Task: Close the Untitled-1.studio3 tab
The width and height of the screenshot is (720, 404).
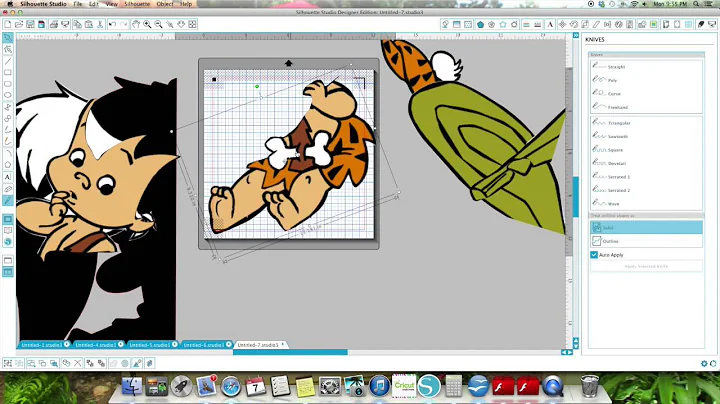Action: tap(67, 344)
